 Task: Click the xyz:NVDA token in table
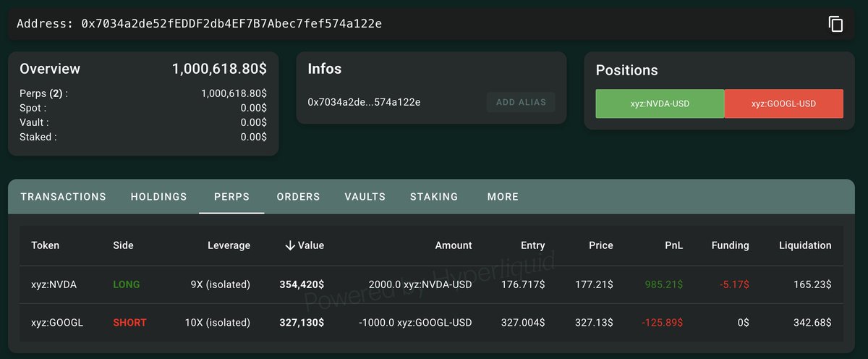click(54, 284)
